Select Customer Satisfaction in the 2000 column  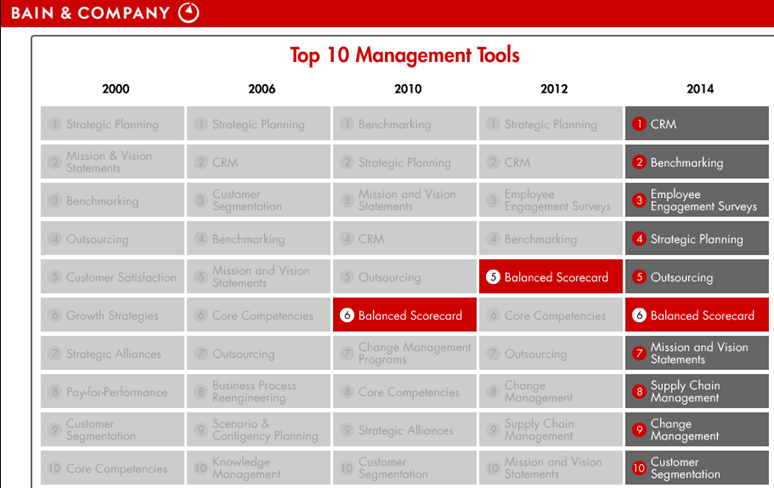[113, 276]
